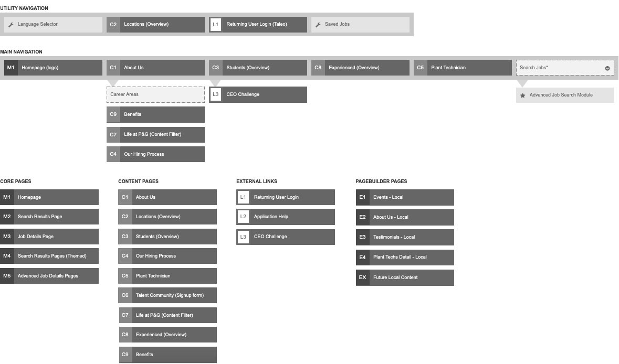Click the L3 badge beside CEO Challenge under Students
This screenshot has height=364, width=619.
click(215, 94)
